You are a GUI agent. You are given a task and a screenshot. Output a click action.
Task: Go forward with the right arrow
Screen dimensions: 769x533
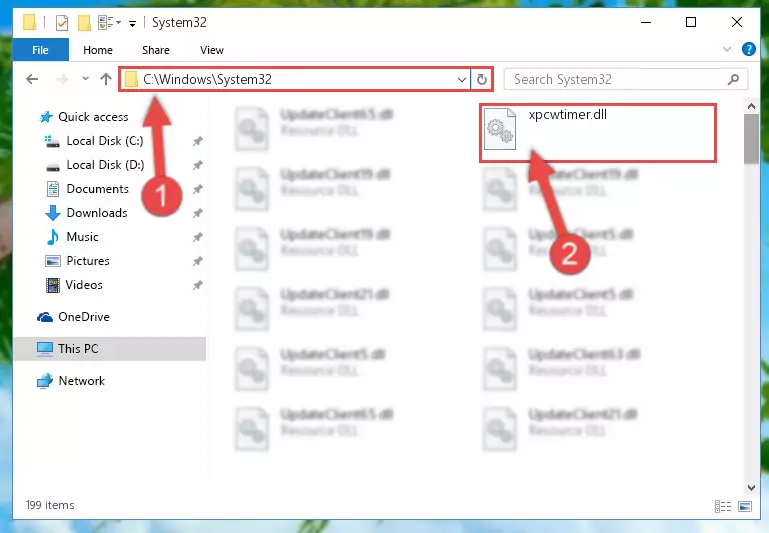pos(62,79)
